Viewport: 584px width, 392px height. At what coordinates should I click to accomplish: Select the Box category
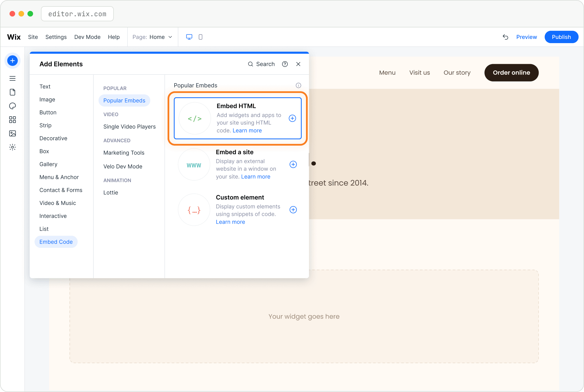click(44, 151)
